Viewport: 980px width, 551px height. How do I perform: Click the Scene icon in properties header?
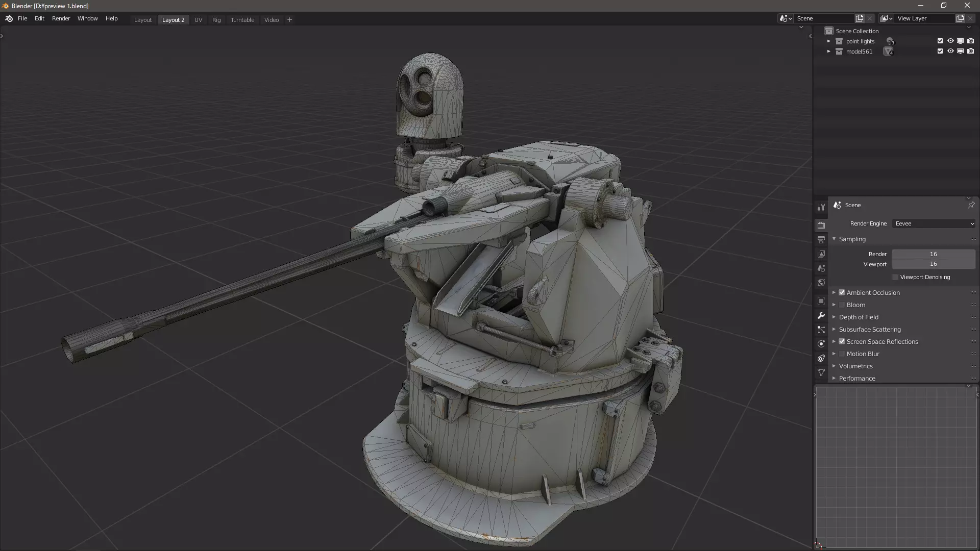click(837, 205)
